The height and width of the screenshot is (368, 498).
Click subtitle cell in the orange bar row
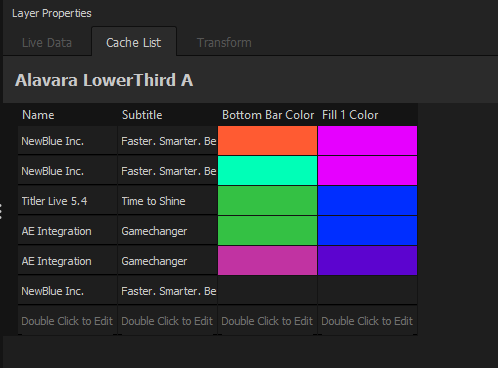click(168, 140)
